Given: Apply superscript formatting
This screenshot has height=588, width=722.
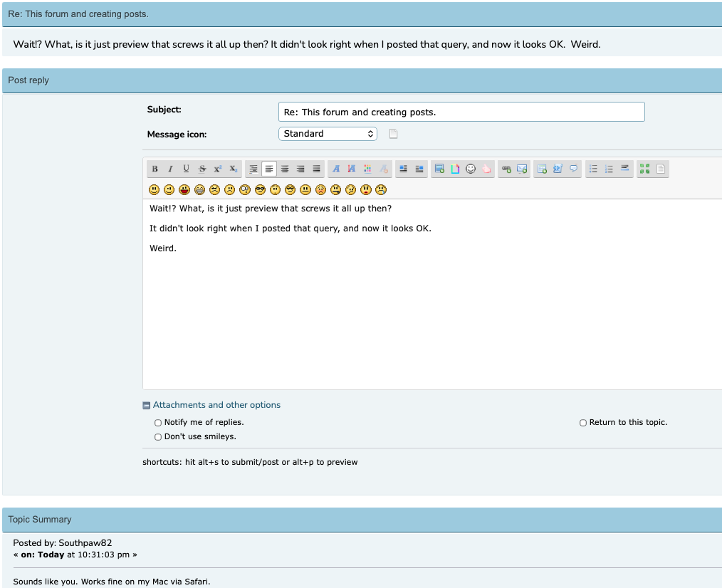Looking at the screenshot, I should coord(218,169).
